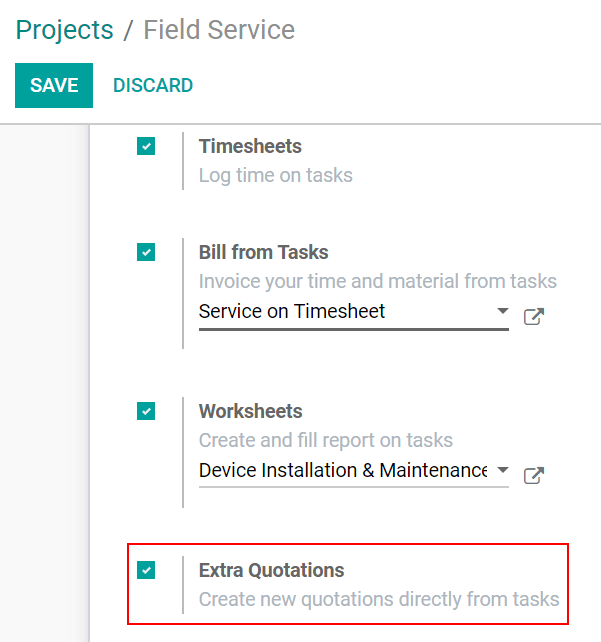601x642 pixels.
Task: Open external link for Service on Timesheet
Action: 534,316
